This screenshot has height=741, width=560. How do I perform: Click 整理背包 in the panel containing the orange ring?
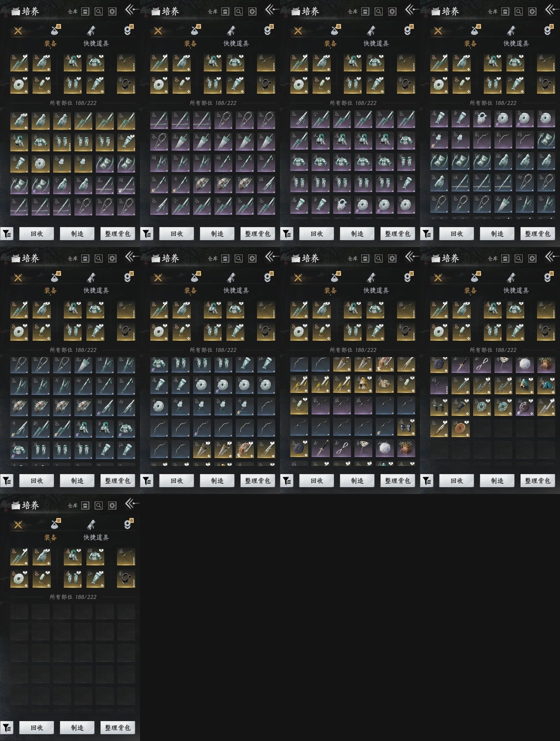[x=538, y=481]
